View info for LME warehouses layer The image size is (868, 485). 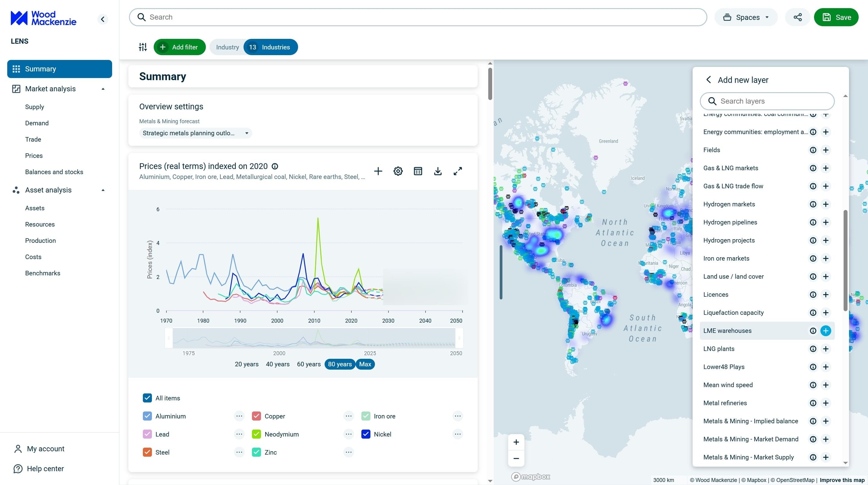pos(813,331)
